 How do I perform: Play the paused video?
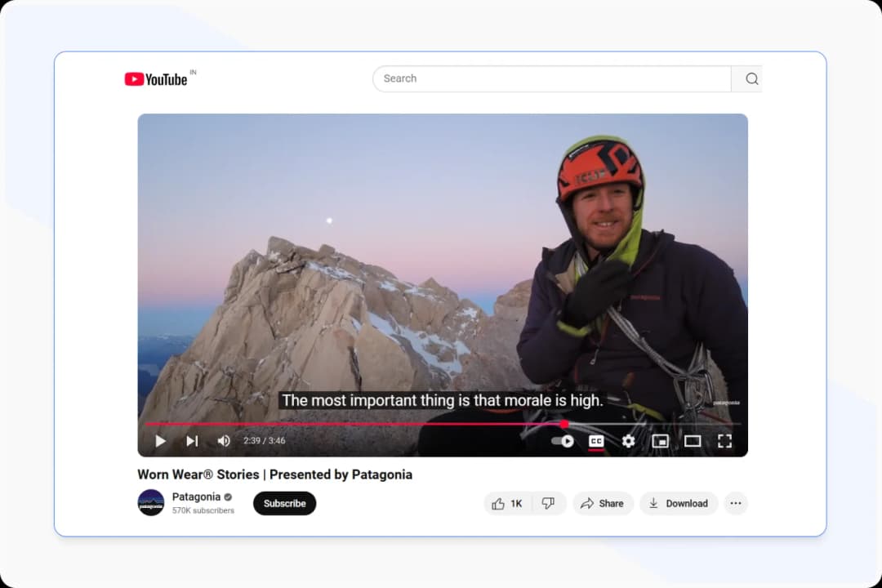160,440
